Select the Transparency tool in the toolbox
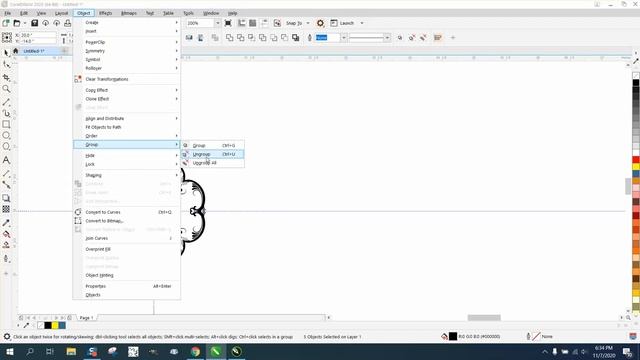Image resolution: width=640 pixels, height=360 pixels. 6,209
